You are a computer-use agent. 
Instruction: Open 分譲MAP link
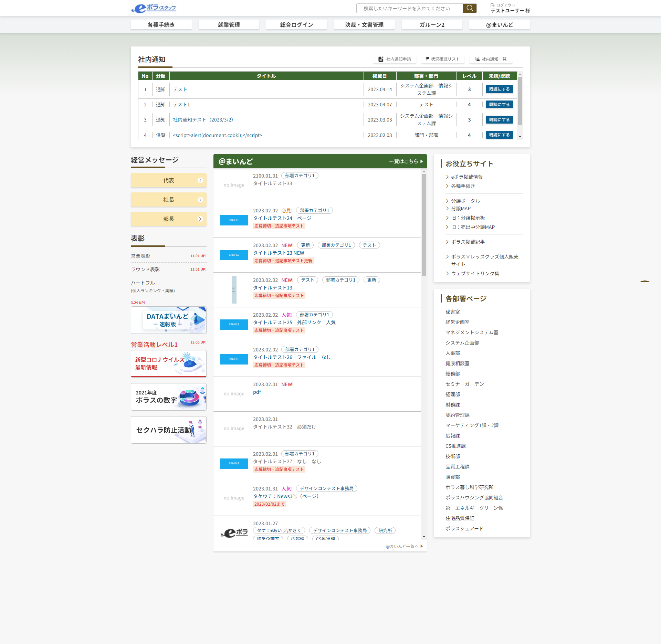pyautogui.click(x=461, y=209)
